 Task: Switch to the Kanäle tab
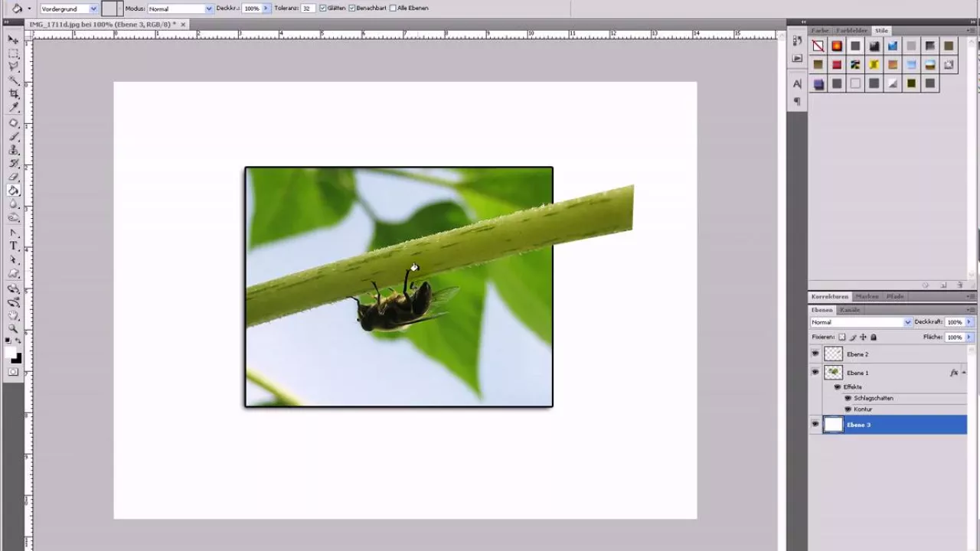pos(850,310)
